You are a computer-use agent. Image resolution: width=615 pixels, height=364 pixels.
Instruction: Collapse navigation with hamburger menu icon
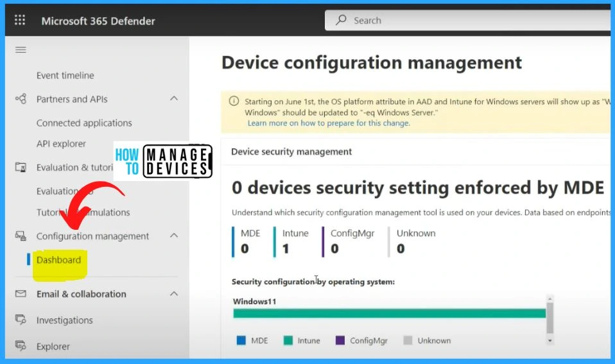21,50
